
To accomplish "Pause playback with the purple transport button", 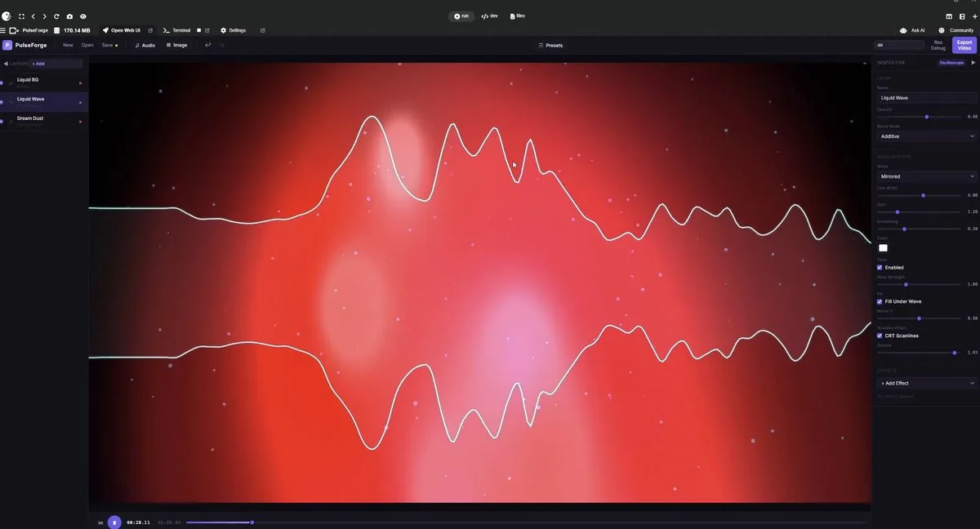I will (114, 522).
